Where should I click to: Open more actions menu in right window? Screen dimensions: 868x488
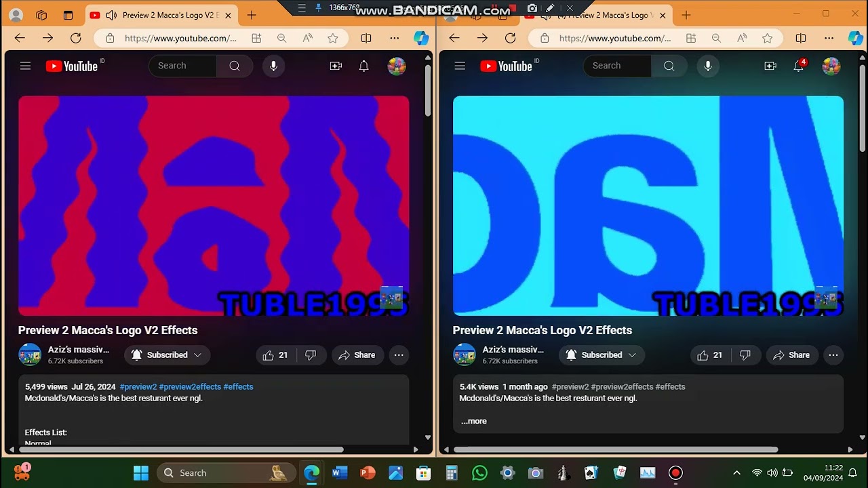(833, 355)
